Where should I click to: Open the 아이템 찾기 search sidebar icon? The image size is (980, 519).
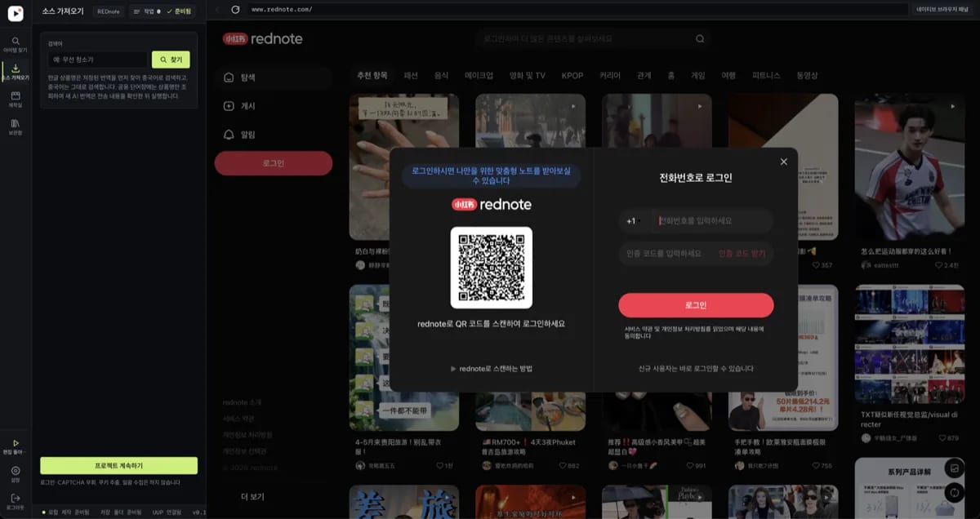(16, 44)
